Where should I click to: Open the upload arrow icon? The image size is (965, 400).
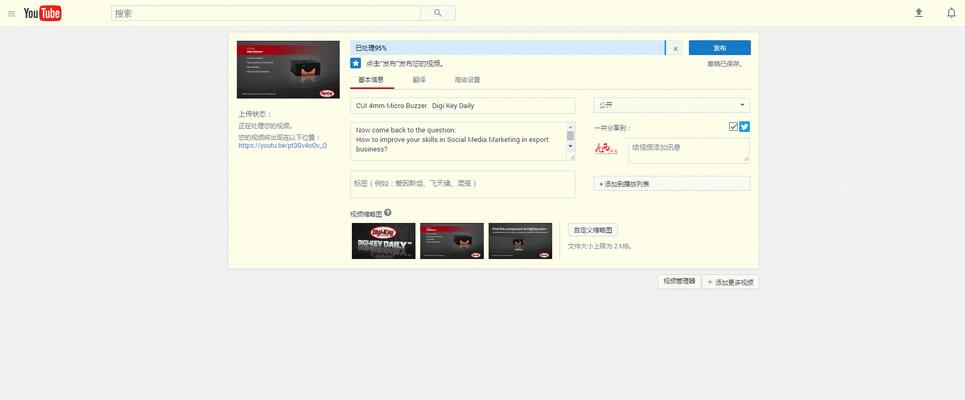tap(919, 13)
